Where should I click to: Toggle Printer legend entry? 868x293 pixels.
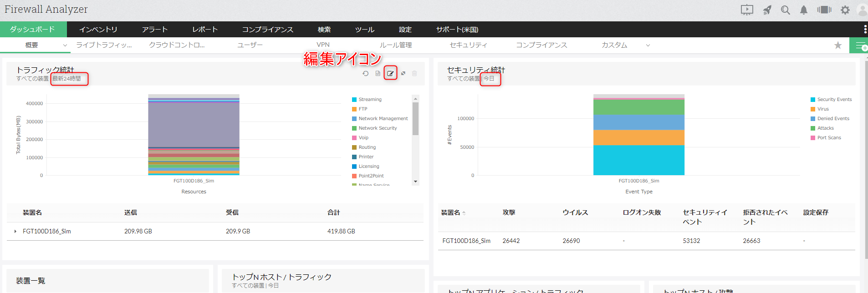tap(363, 157)
